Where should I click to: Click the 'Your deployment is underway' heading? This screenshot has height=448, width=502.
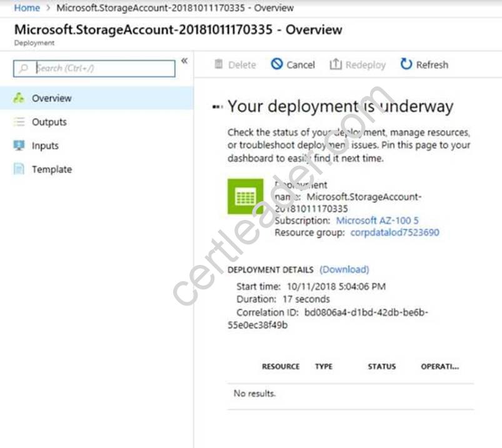(340, 106)
